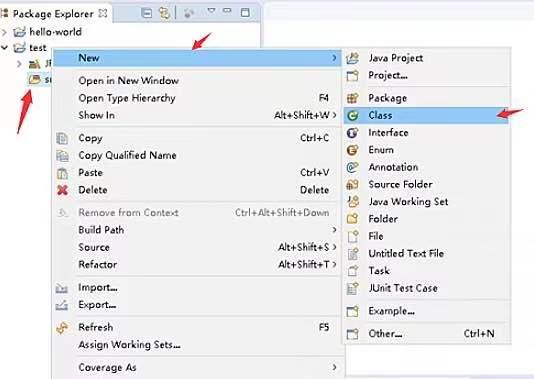
Task: Close the Package Explorer tab
Action: (103, 13)
